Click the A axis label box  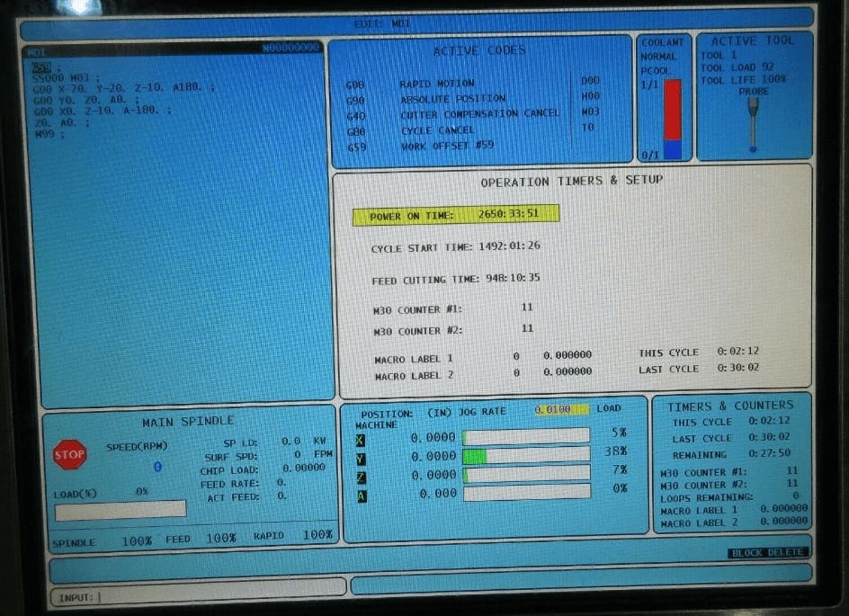point(362,495)
